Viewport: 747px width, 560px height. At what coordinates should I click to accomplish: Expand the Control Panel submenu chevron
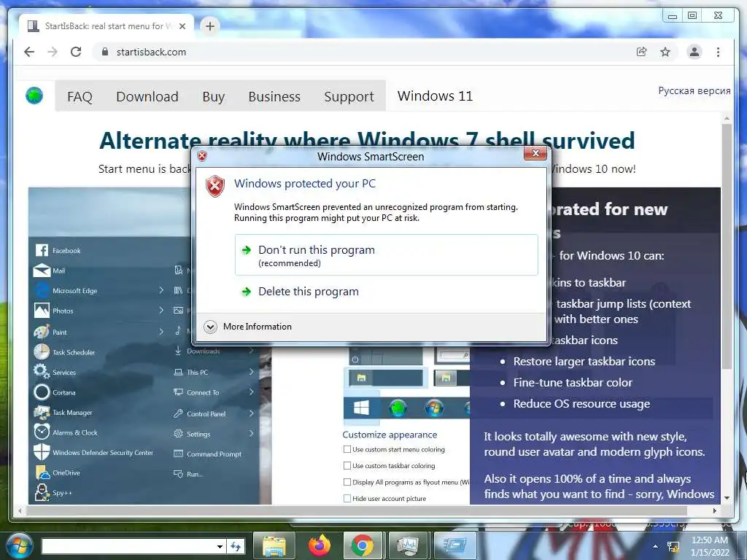click(251, 413)
